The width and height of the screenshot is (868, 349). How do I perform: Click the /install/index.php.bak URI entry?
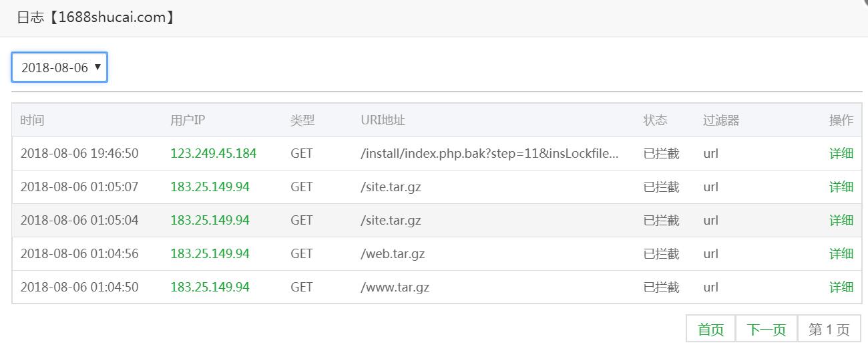point(489,153)
